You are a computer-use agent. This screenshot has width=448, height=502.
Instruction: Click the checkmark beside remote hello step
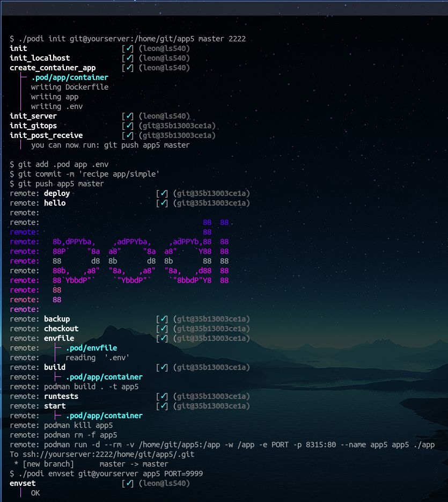164,203
